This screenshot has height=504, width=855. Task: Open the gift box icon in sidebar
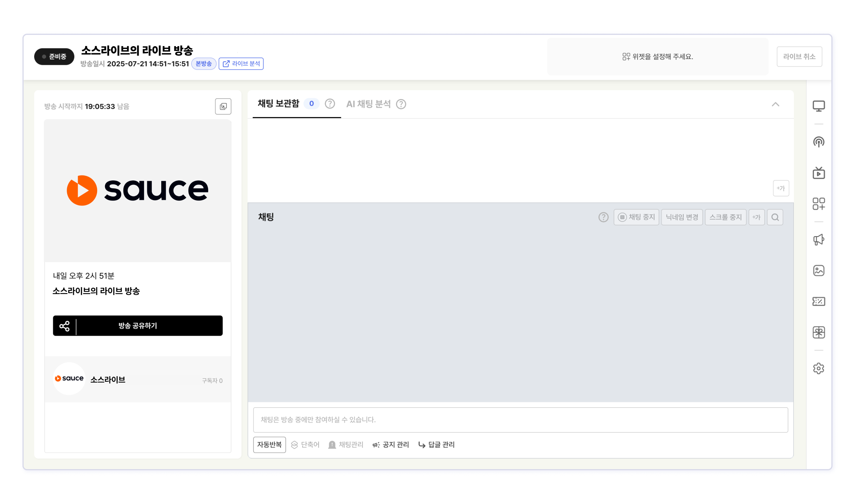pyautogui.click(x=819, y=332)
